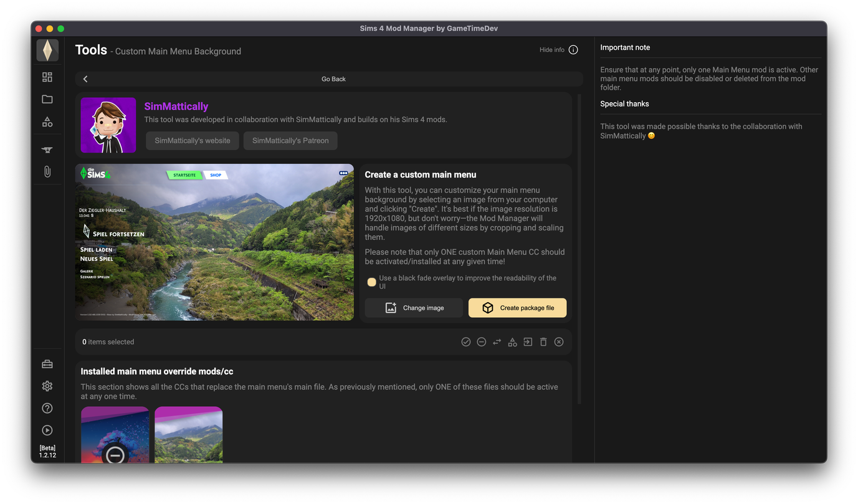The image size is (858, 504).
Task: Select the disabled sunset tree mod thumbnail
Action: click(x=115, y=435)
